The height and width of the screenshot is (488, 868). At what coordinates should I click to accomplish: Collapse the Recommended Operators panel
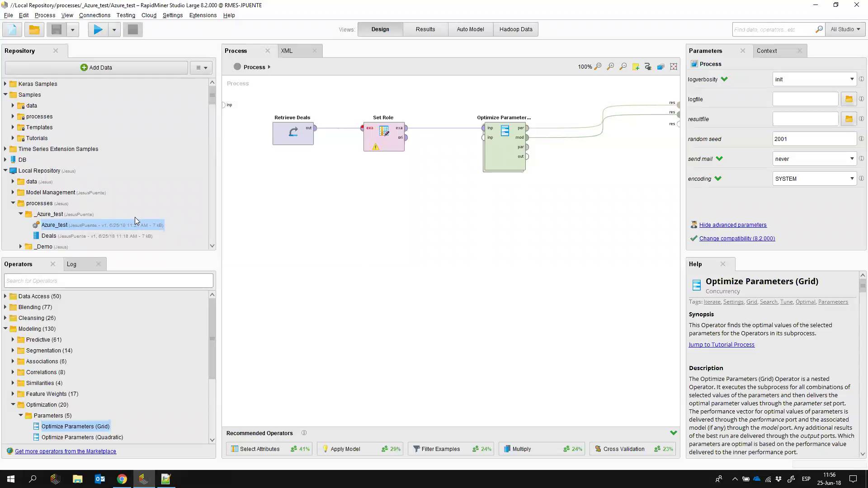[673, 433]
